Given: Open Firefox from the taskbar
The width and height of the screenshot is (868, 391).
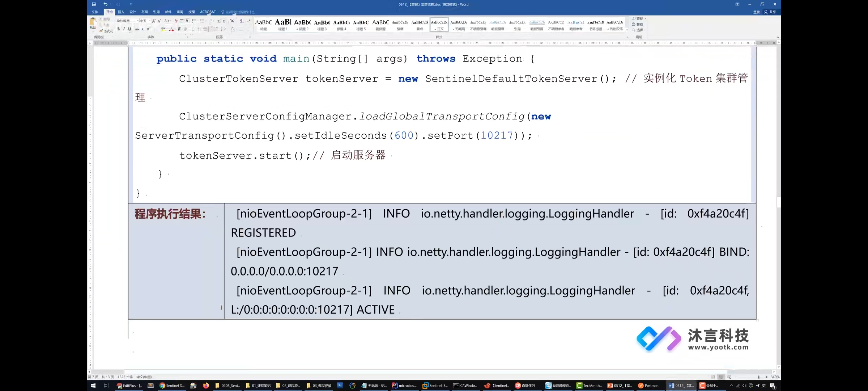Looking at the screenshot, I should (206, 386).
